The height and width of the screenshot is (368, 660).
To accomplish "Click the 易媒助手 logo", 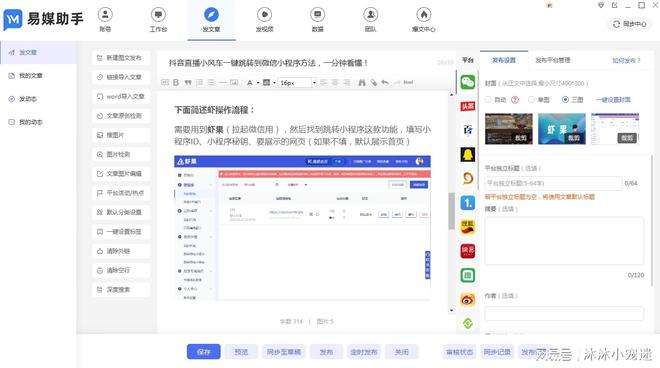I will point(43,19).
